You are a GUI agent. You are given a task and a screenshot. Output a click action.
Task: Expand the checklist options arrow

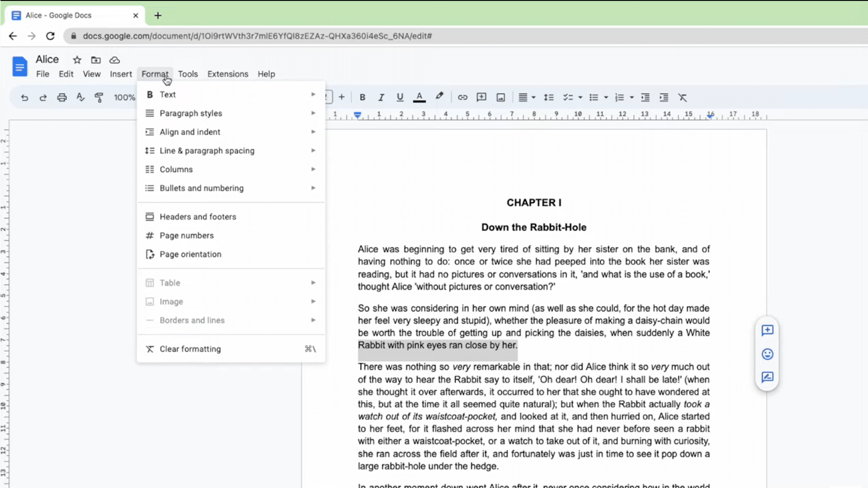point(580,98)
